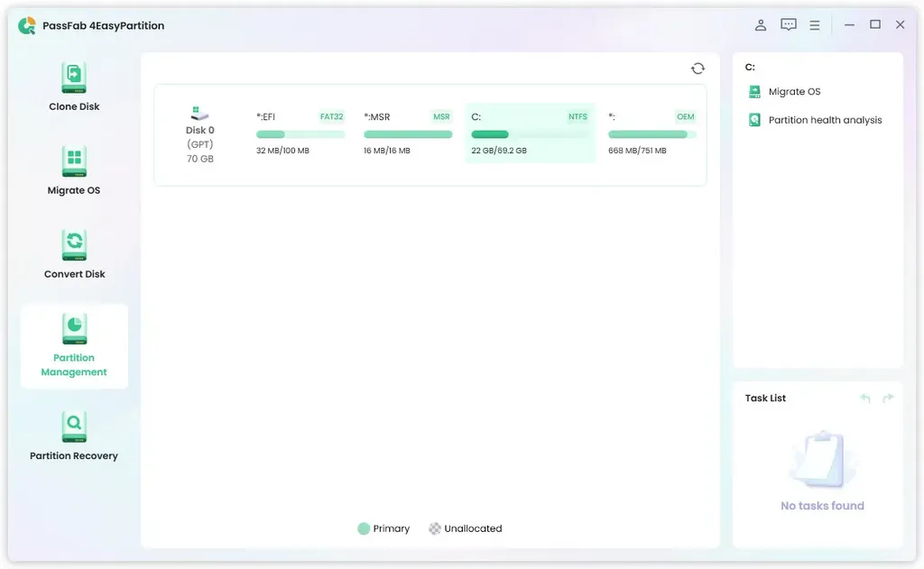Click the Partition Recovery label

(x=74, y=455)
